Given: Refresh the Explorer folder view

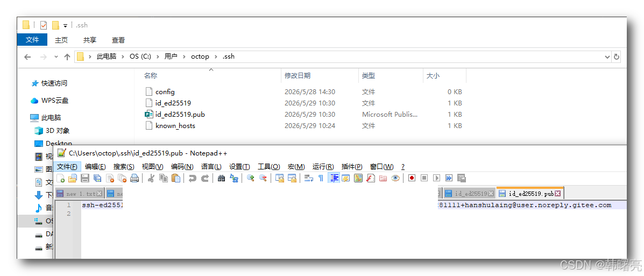Looking at the screenshot, I should (616, 57).
